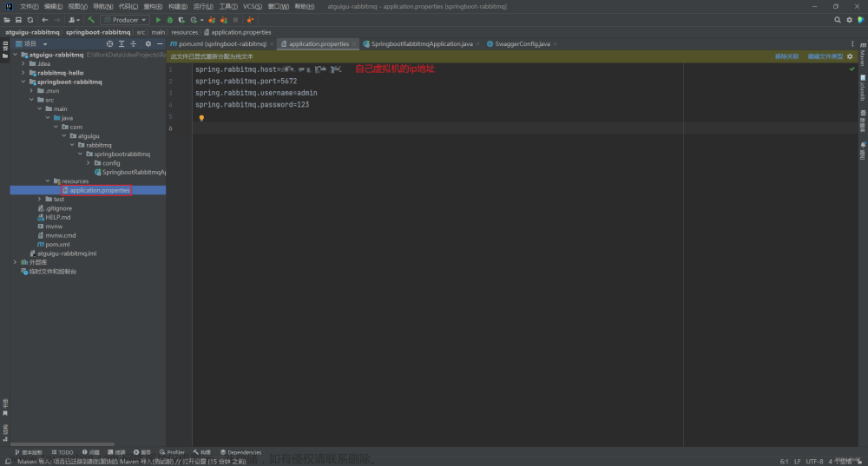
Task: Select mvnw.cmd in project tree
Action: click(61, 236)
